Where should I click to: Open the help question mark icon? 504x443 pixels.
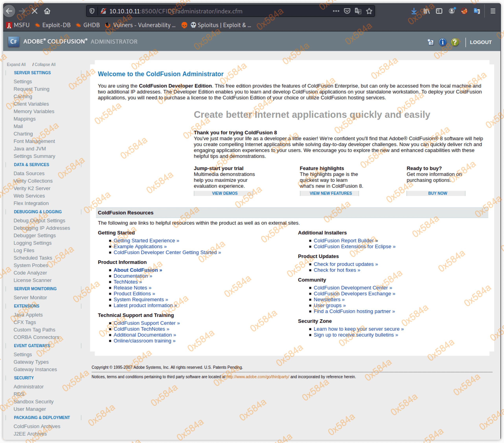click(455, 42)
